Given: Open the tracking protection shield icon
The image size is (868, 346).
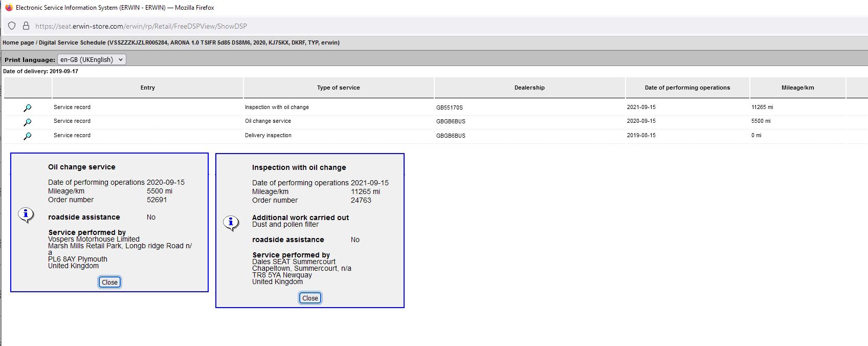Looking at the screenshot, I should coord(12,26).
